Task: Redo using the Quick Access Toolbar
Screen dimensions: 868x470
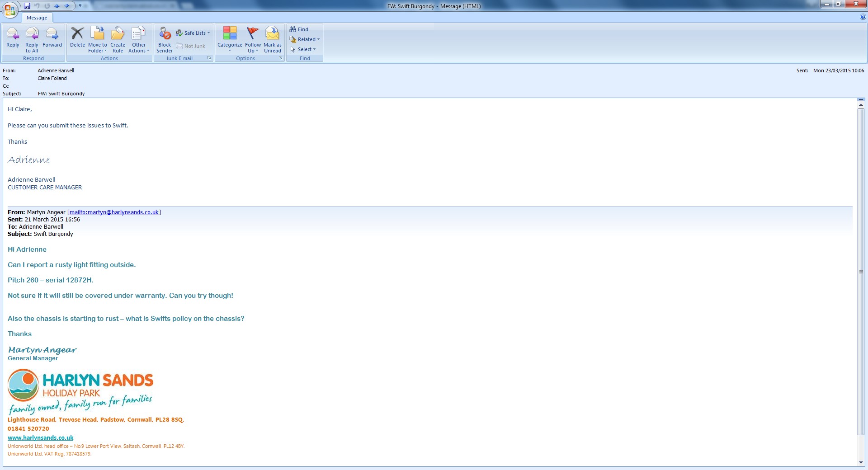Action: coord(47,6)
